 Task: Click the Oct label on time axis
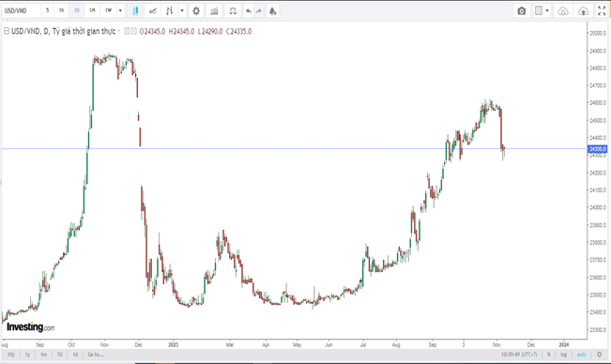click(x=71, y=344)
